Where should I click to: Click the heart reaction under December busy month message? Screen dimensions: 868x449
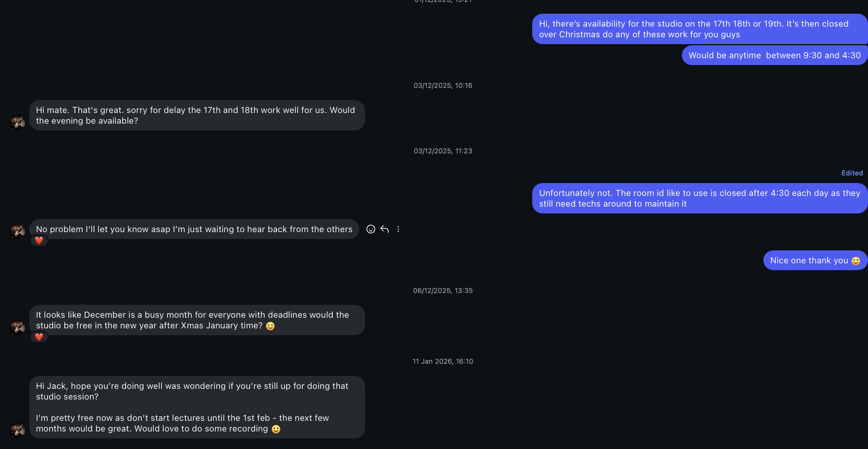[x=39, y=337]
